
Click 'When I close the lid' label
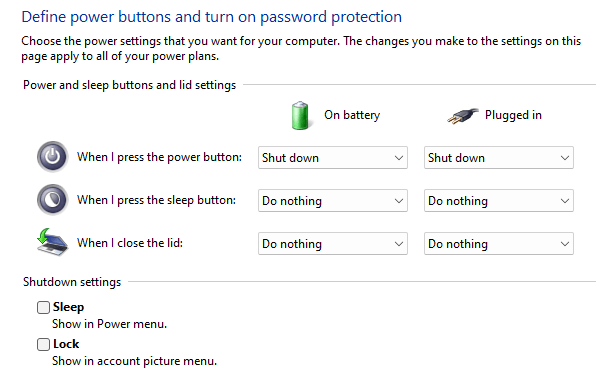click(130, 243)
